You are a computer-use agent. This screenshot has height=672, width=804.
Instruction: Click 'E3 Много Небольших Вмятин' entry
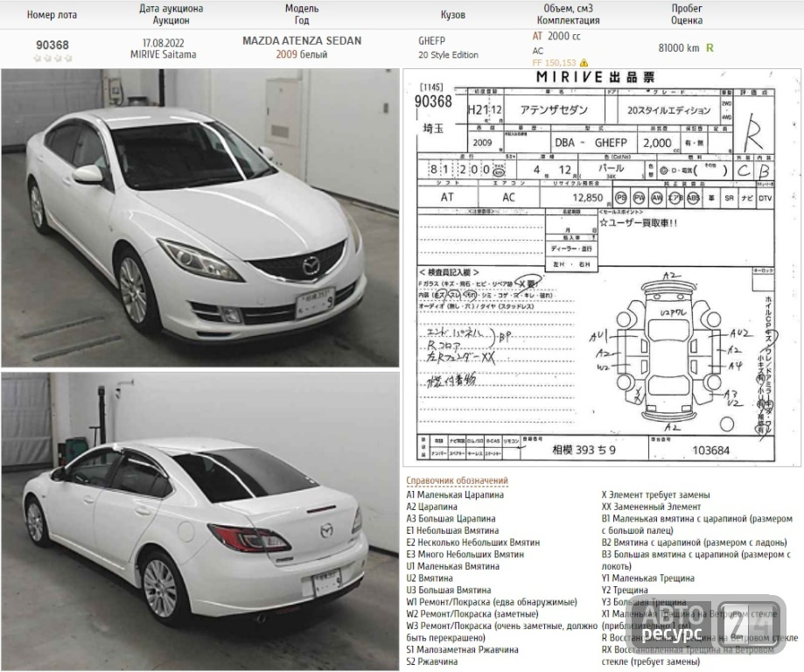pyautogui.click(x=465, y=555)
